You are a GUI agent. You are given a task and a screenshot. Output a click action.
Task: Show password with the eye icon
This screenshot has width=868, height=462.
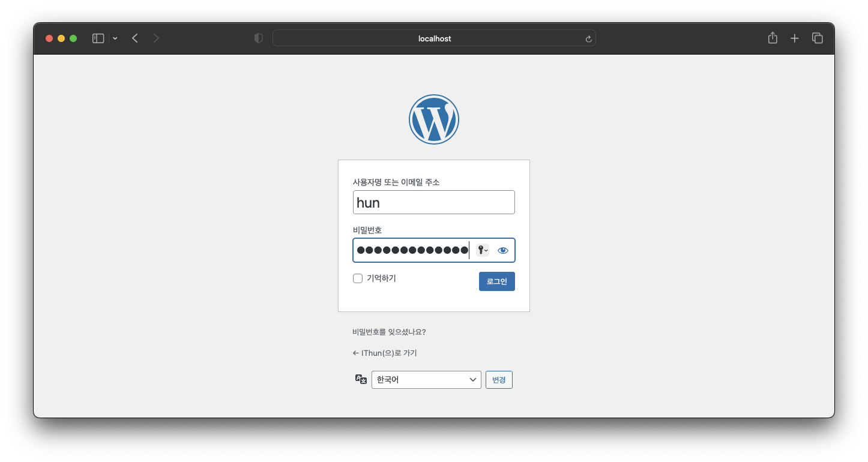503,251
